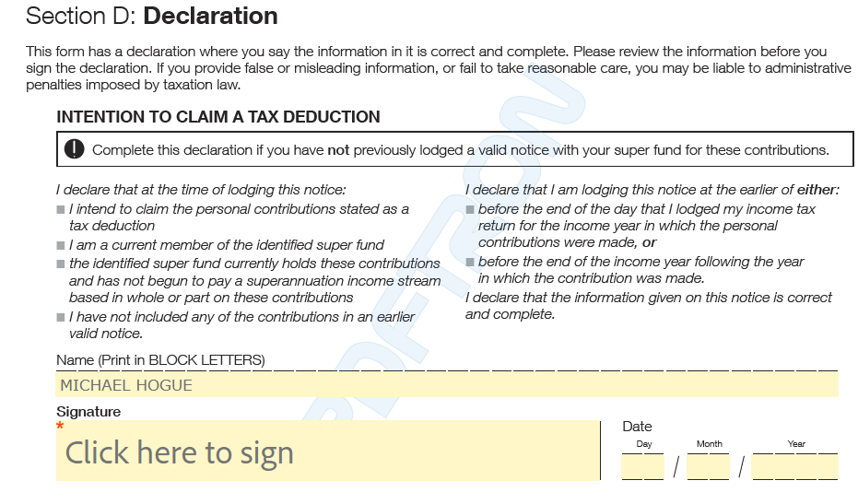Click the Name field containing MICHAEL HOGUE

point(447,385)
